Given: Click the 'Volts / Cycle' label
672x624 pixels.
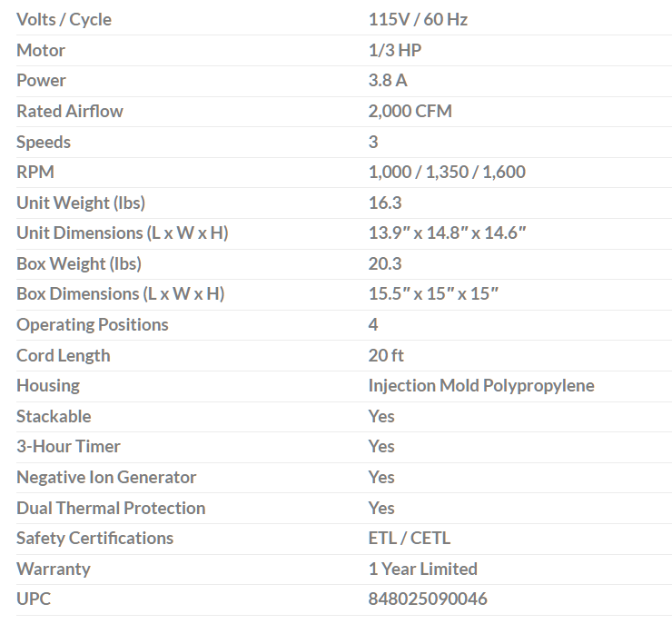Looking at the screenshot, I should point(64,19).
